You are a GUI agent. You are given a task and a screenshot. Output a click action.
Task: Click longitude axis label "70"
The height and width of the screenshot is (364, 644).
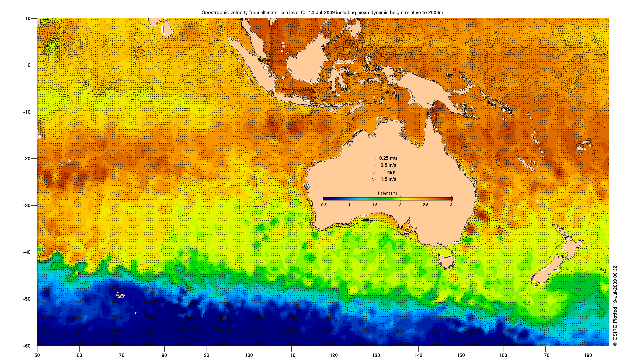[x=122, y=355]
